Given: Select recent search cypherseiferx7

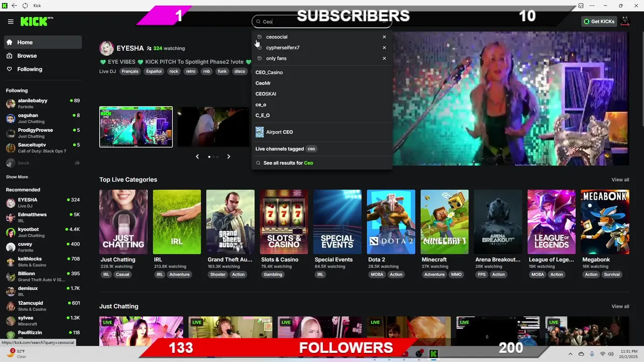Looking at the screenshot, I should pyautogui.click(x=283, y=48).
